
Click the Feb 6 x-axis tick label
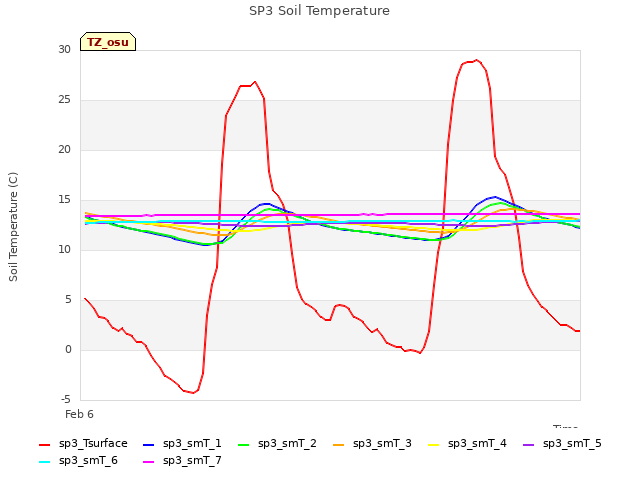[x=79, y=414]
